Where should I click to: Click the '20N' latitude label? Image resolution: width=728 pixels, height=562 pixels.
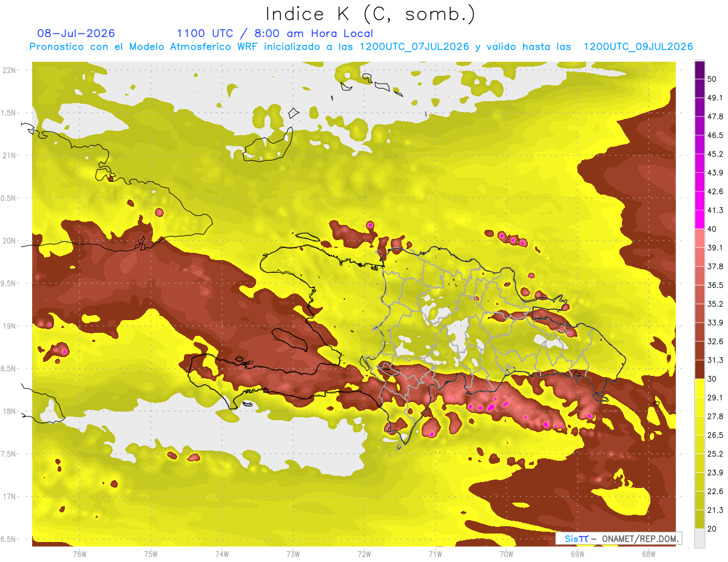(x=10, y=241)
